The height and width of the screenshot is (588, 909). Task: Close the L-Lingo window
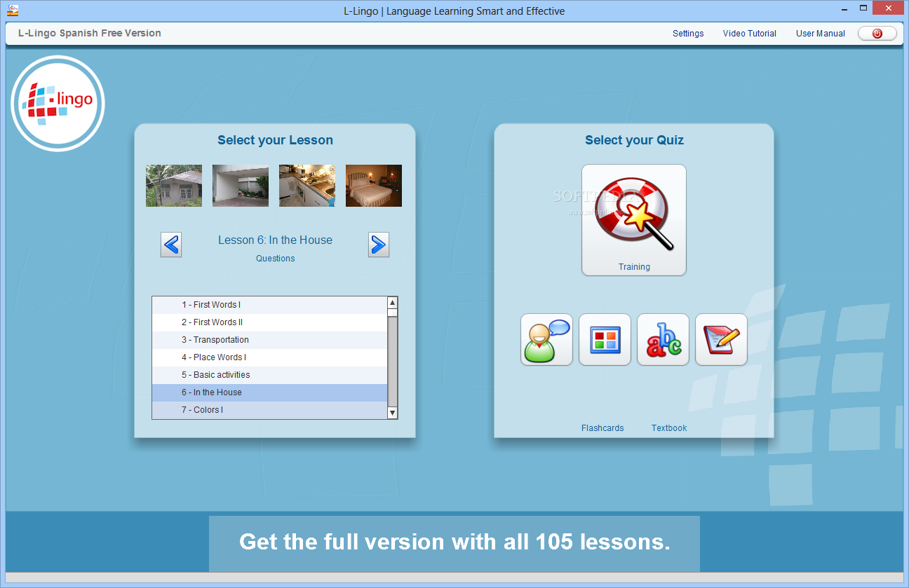[x=889, y=8]
